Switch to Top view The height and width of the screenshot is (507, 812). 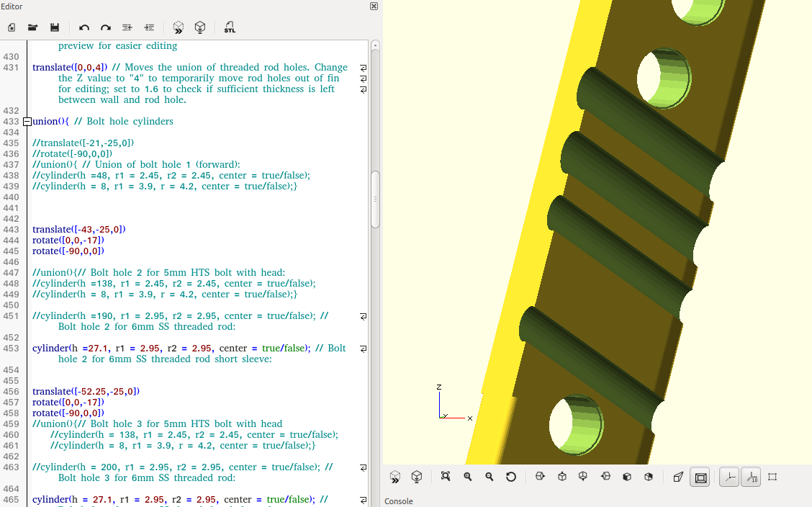562,477
